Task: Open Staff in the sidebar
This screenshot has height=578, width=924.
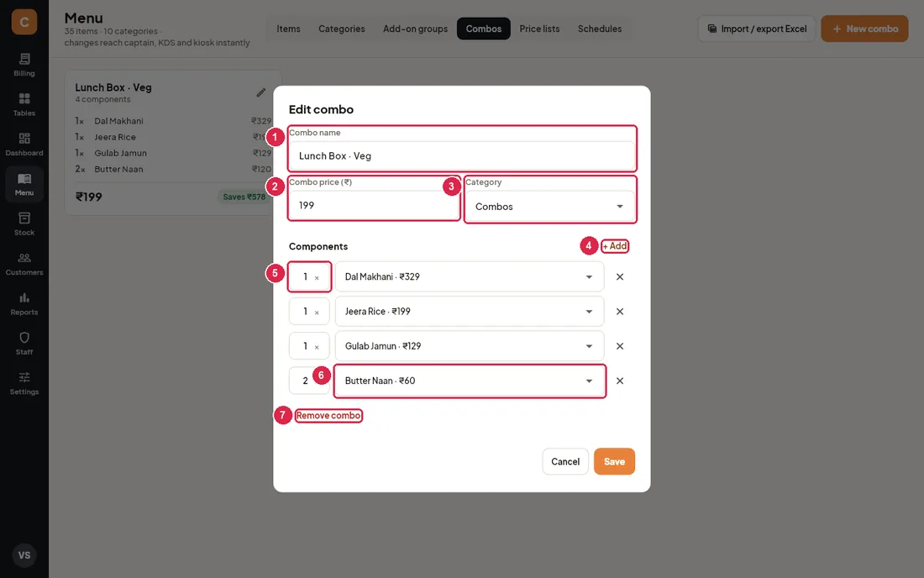Action: pos(24,344)
